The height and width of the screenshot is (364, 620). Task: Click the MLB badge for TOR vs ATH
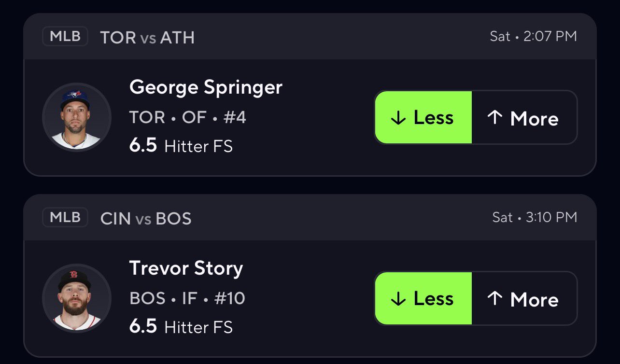(x=65, y=37)
